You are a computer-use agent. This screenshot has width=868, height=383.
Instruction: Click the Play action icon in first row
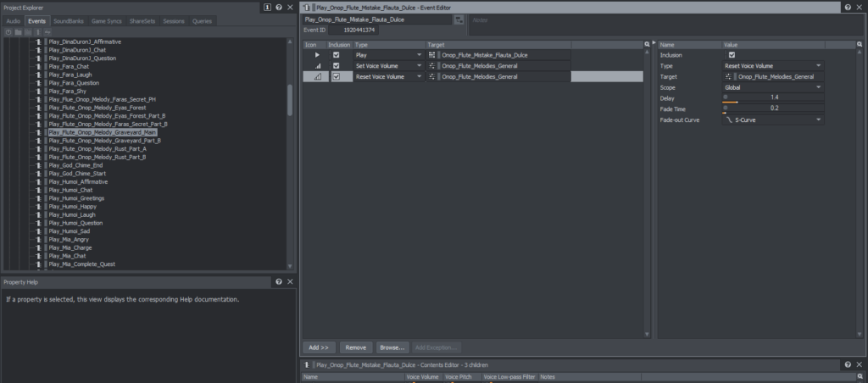(x=318, y=55)
